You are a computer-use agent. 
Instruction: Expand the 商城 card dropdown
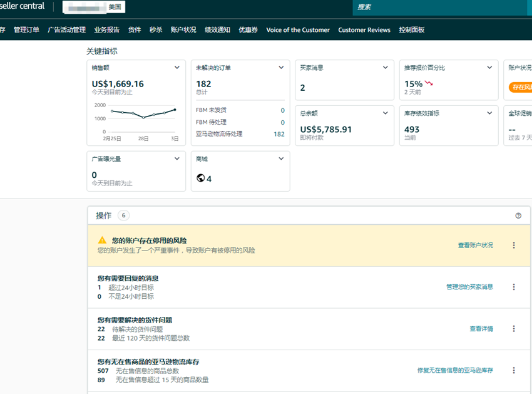pyautogui.click(x=281, y=158)
